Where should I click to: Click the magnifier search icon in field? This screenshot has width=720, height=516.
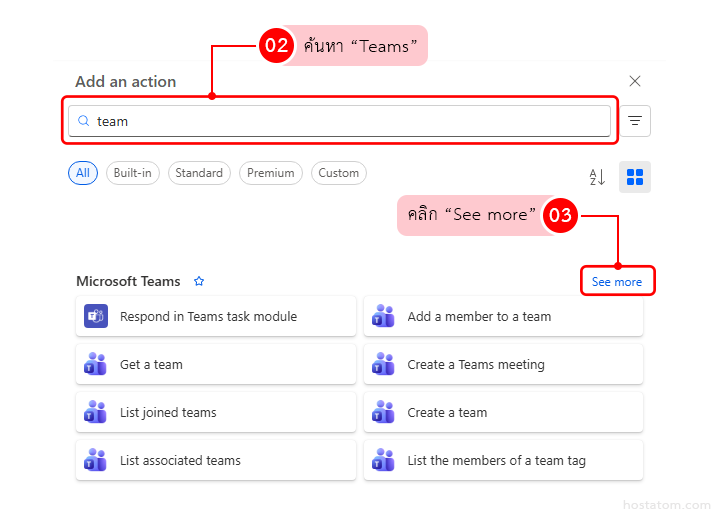click(x=84, y=121)
